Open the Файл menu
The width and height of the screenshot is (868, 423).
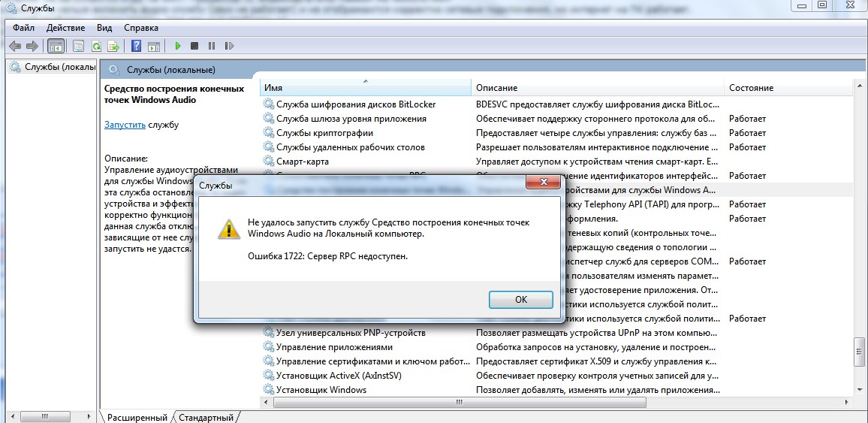[x=23, y=28]
